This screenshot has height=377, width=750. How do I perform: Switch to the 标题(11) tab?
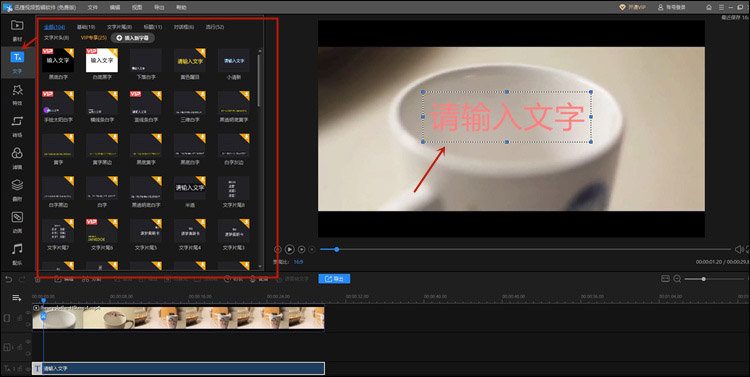pyautogui.click(x=153, y=27)
